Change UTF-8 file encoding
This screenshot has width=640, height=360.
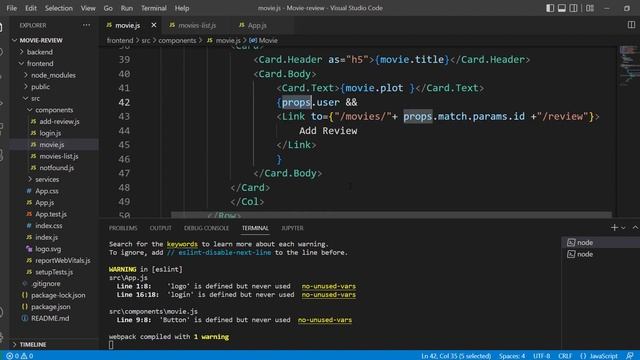pos(541,356)
